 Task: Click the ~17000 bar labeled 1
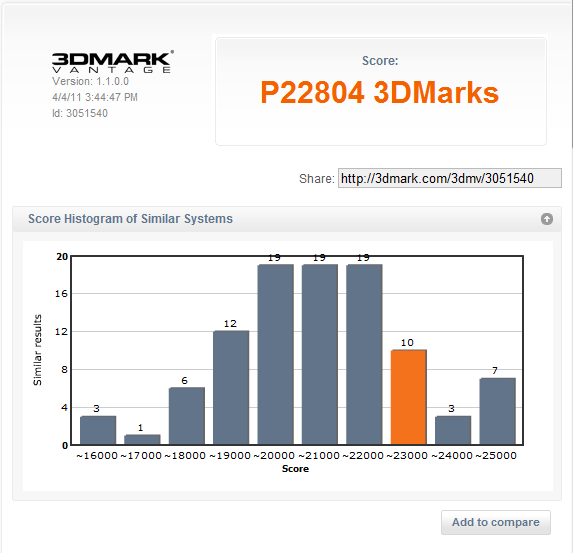coord(142,440)
